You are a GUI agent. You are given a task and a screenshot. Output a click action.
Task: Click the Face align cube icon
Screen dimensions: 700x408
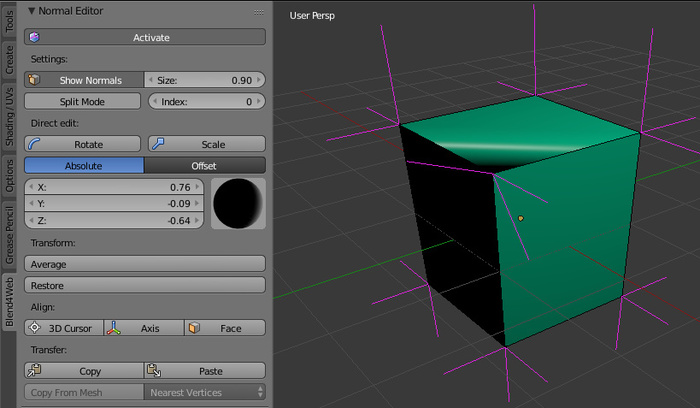(195, 328)
